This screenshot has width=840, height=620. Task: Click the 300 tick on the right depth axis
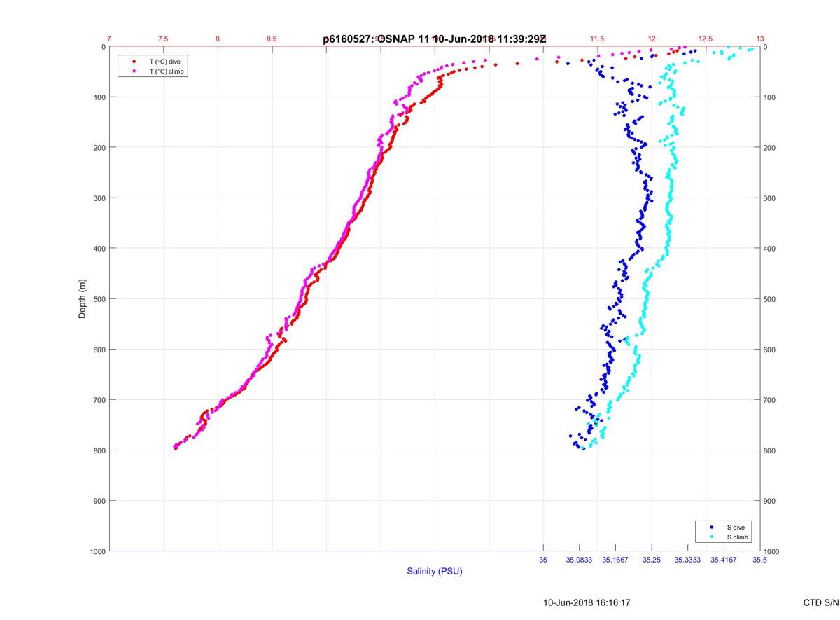pyautogui.click(x=770, y=198)
